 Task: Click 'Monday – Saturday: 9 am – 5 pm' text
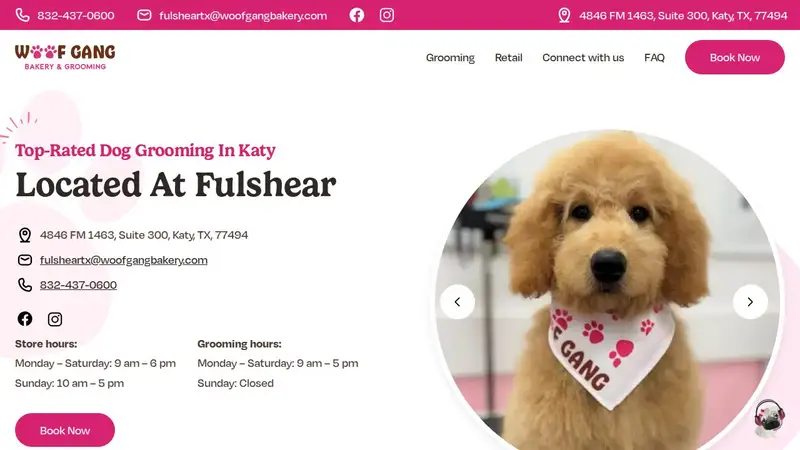(x=278, y=363)
